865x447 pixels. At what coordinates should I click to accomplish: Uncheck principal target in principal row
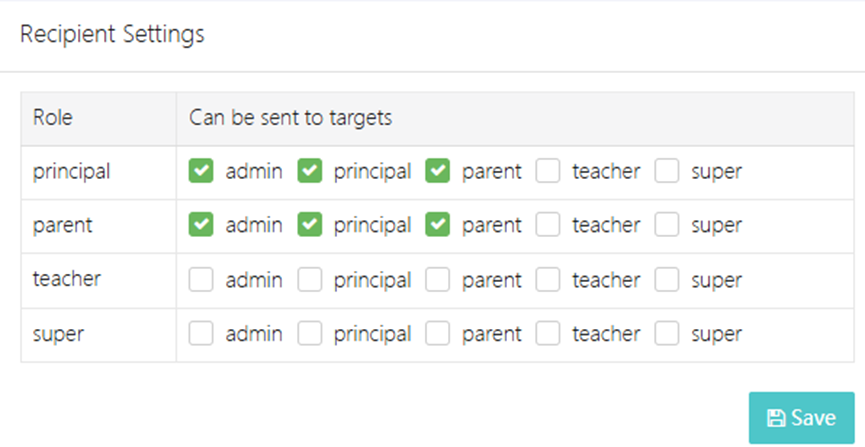click(310, 171)
